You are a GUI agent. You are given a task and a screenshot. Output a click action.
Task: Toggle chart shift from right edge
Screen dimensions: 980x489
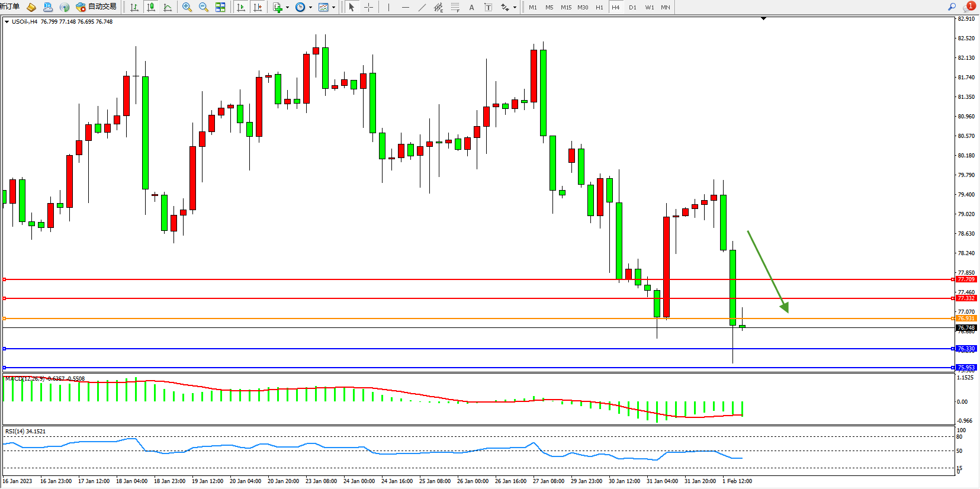click(258, 7)
